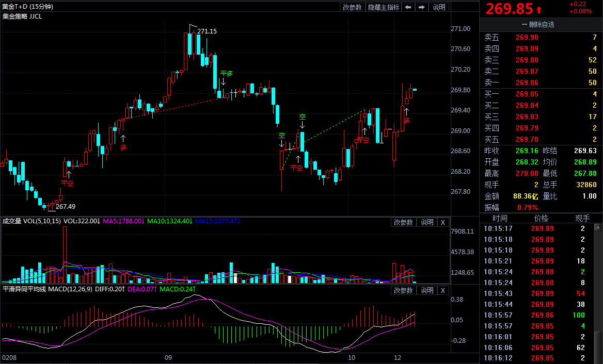The height and width of the screenshot is (364, 603).
Task: Toggle 隐藏主指标 to hide main indicator
Action: pos(383,7)
